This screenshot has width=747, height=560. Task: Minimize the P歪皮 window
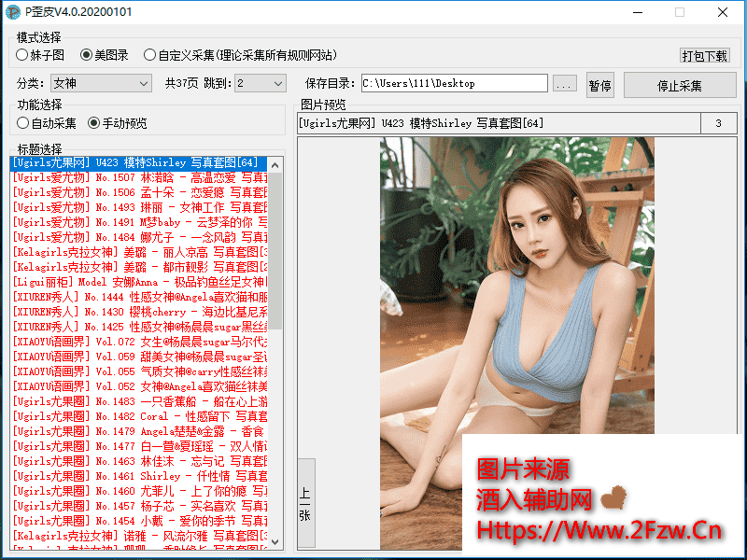638,12
